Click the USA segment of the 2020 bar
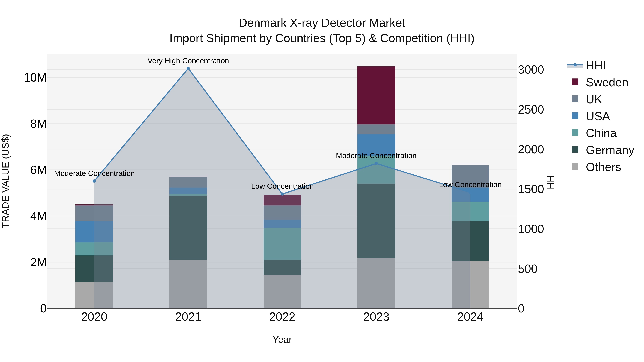644x362 pixels. click(94, 232)
